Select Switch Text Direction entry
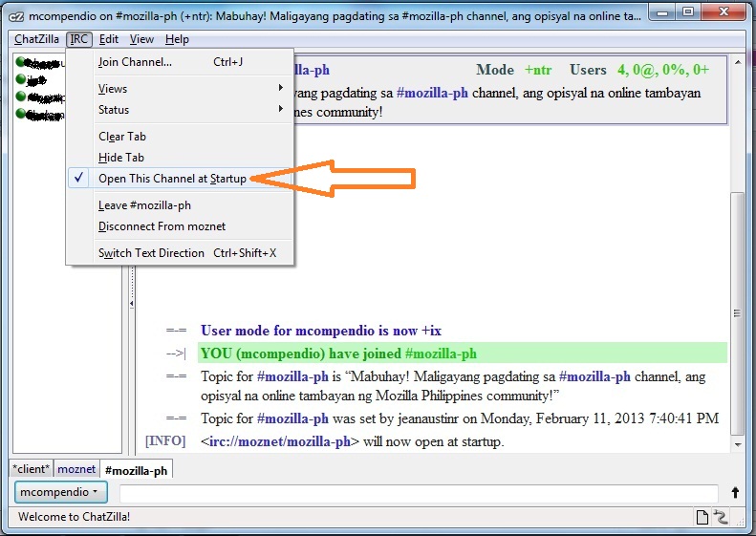 180,253
